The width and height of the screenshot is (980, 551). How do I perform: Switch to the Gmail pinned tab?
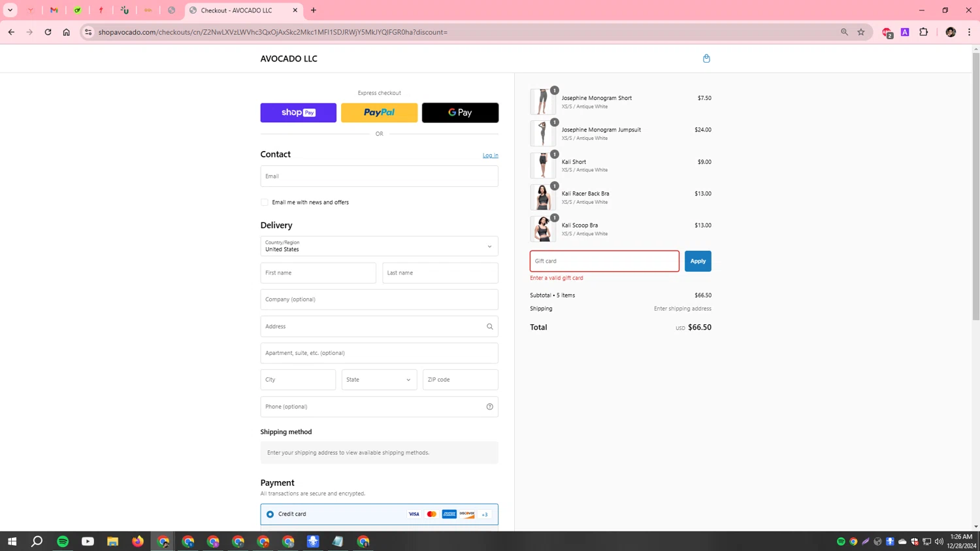tap(54, 10)
